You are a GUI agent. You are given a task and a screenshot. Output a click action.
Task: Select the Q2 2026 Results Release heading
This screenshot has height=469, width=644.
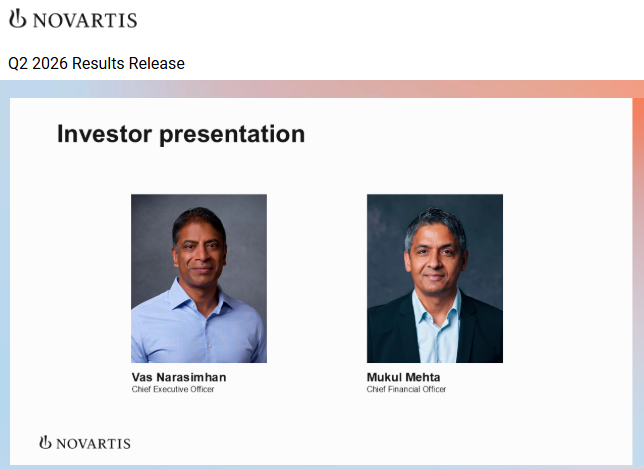pyautogui.click(x=97, y=64)
